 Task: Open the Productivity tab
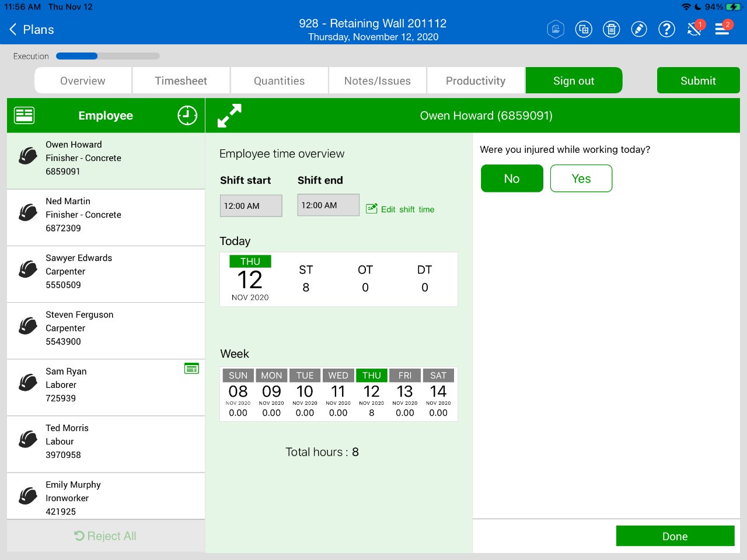click(x=476, y=81)
